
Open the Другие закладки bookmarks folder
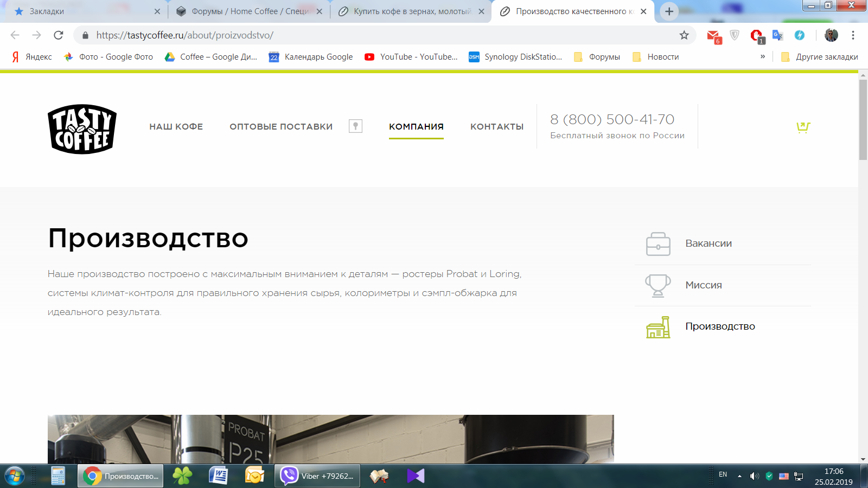(819, 57)
